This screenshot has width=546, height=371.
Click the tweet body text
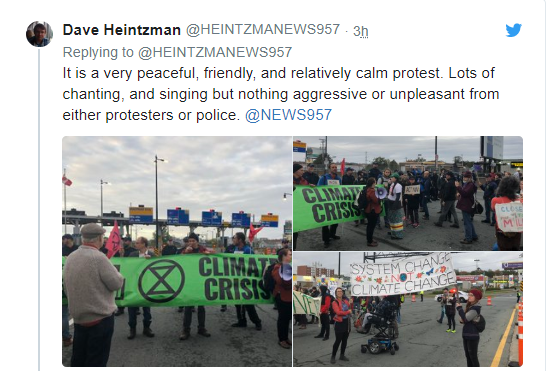click(x=281, y=94)
